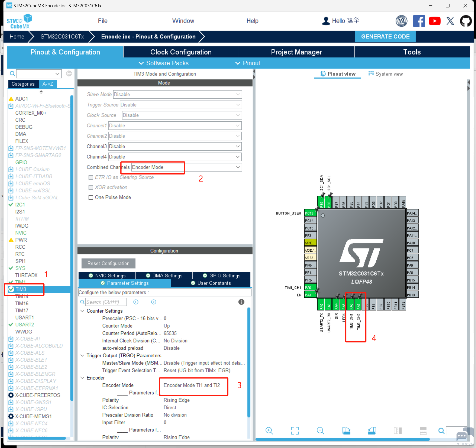This screenshot has width=476, height=448.
Task: Open the GPIO Settings tab
Action: click(x=222, y=276)
